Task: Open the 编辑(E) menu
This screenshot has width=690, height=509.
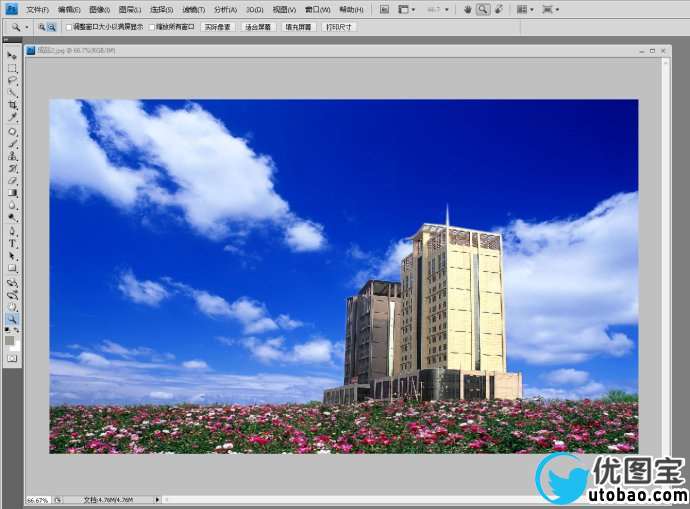Action: click(69, 10)
